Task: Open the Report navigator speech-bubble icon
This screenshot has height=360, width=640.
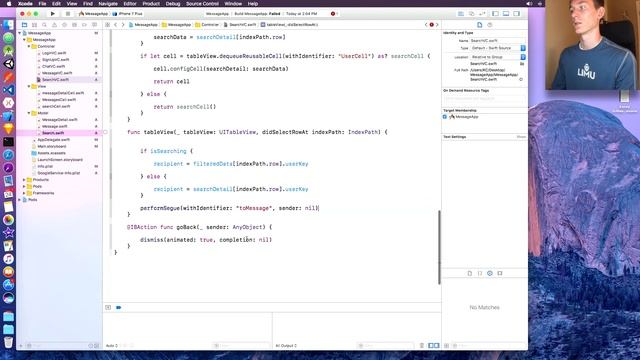Action: coord(94,25)
